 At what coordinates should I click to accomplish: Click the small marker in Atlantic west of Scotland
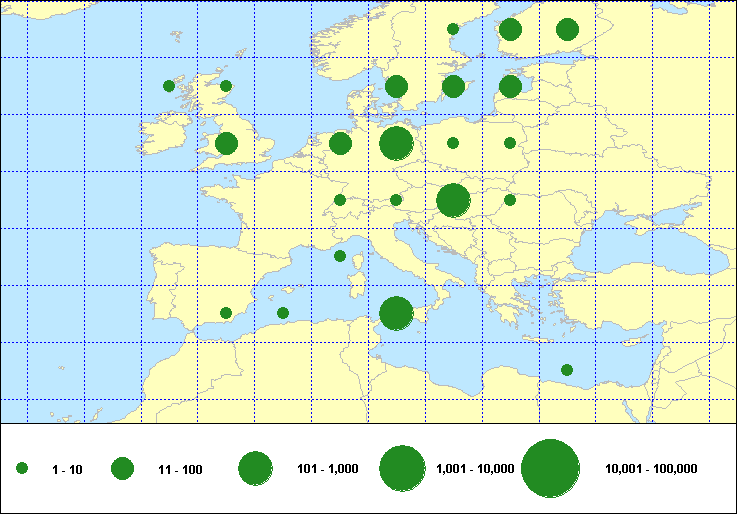tap(169, 86)
